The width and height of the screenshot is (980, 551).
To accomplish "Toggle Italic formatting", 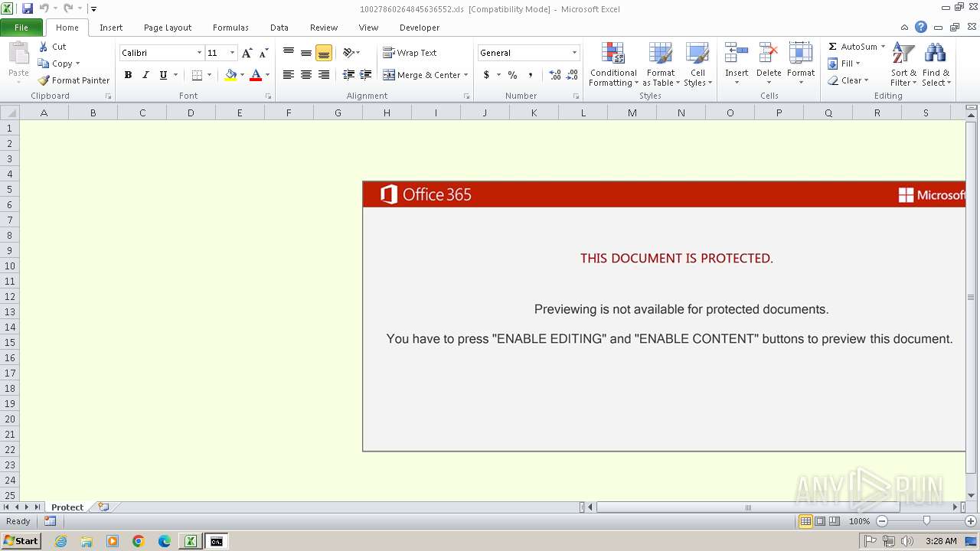I will pos(145,75).
